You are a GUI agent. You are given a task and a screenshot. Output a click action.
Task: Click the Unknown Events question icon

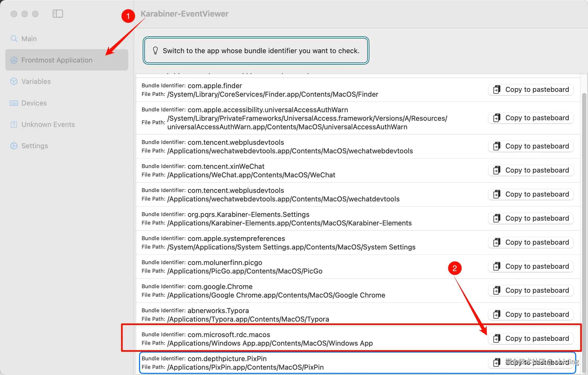click(x=14, y=124)
